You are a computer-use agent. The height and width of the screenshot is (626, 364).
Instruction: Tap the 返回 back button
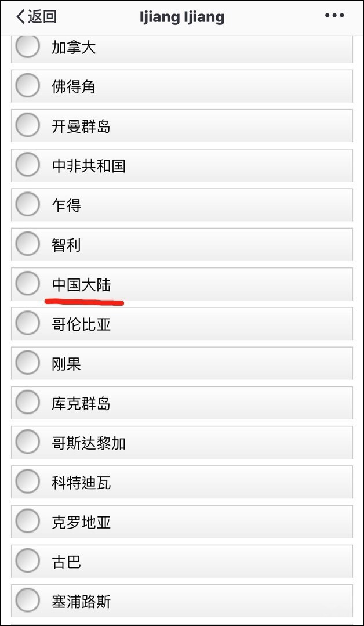coord(35,16)
